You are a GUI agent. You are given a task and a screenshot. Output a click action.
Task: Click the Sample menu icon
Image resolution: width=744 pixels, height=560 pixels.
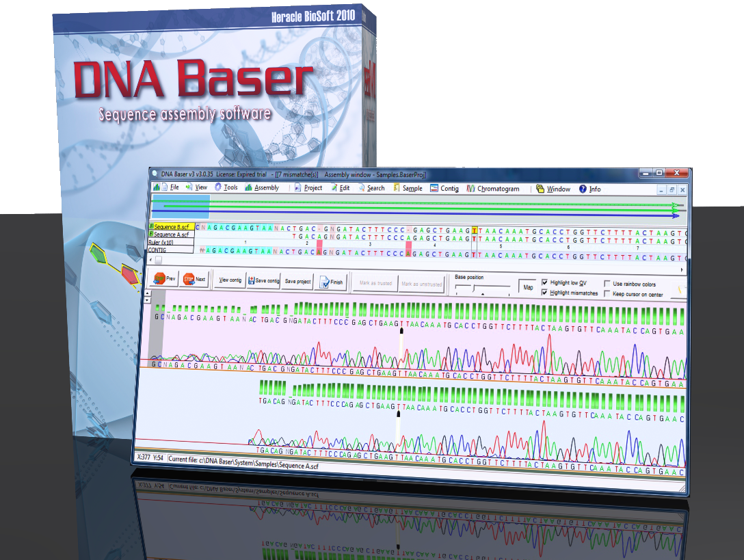click(396, 188)
